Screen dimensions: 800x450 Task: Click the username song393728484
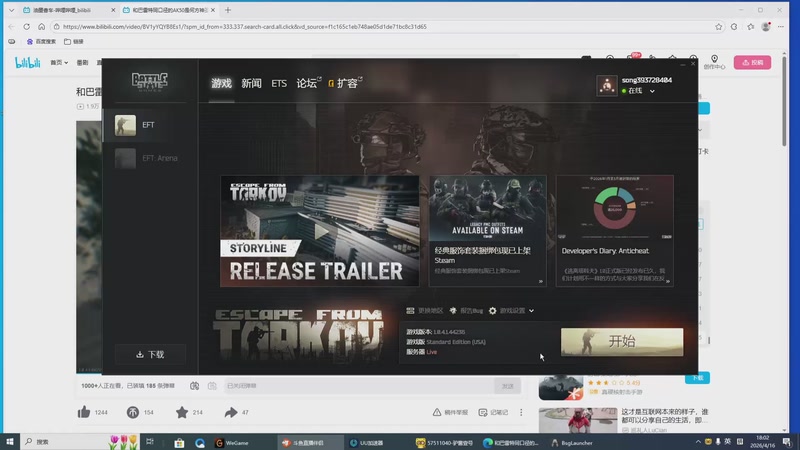[x=646, y=80]
